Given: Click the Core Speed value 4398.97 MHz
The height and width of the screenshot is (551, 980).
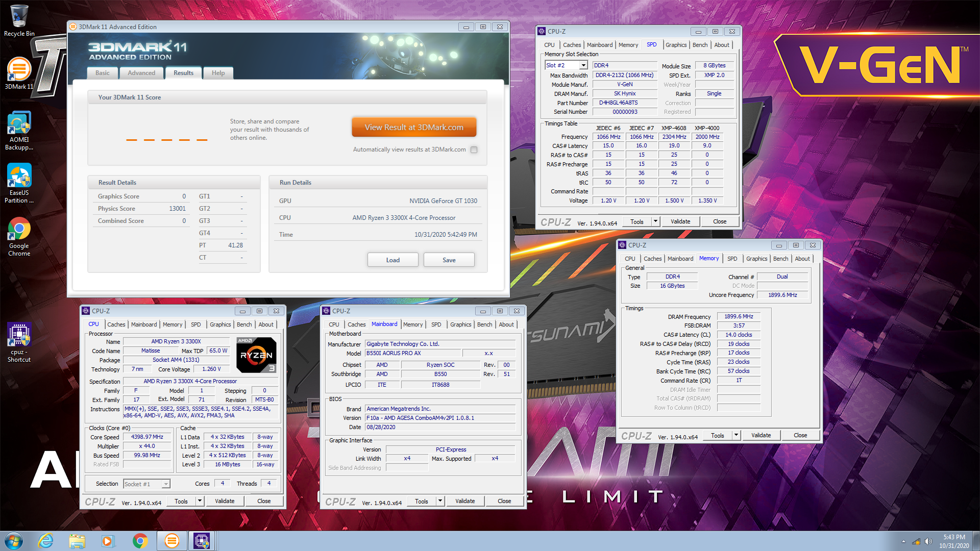Looking at the screenshot, I should [x=147, y=437].
